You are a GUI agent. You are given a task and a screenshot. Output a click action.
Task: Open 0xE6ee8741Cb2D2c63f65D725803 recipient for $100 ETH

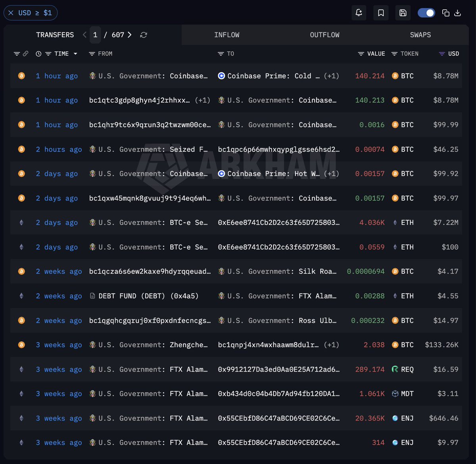tap(279, 247)
